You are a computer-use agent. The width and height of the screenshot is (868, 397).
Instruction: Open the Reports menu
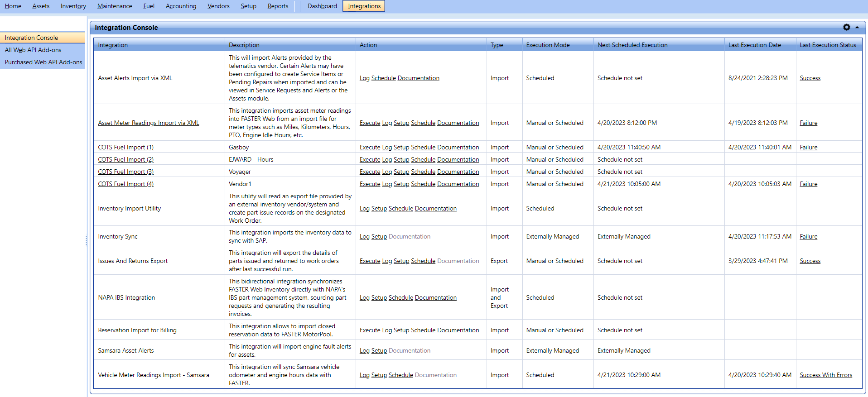click(x=278, y=6)
